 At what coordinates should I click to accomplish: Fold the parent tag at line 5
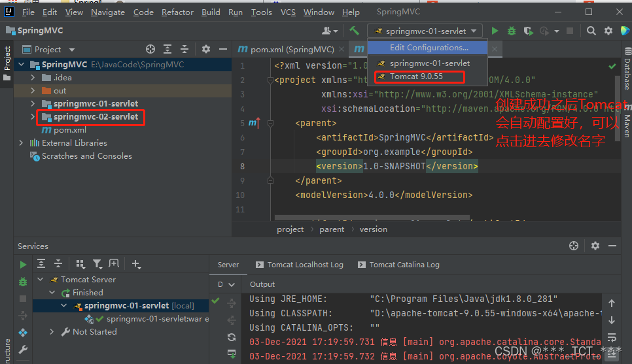270,124
